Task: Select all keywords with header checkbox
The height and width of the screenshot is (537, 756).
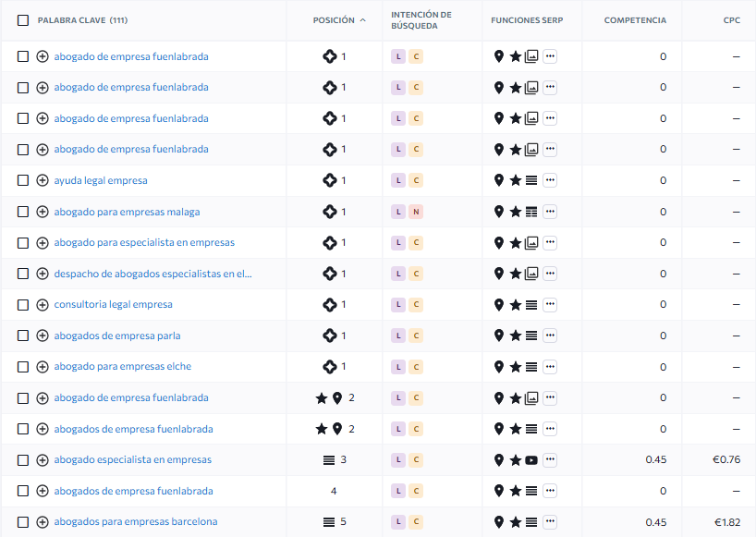Action: 23,20
